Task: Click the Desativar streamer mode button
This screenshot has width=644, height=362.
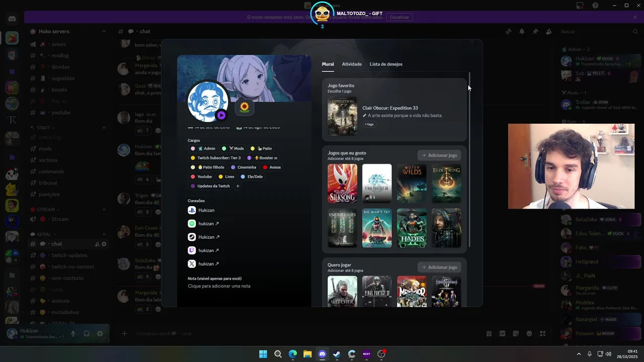Action: [x=399, y=17]
